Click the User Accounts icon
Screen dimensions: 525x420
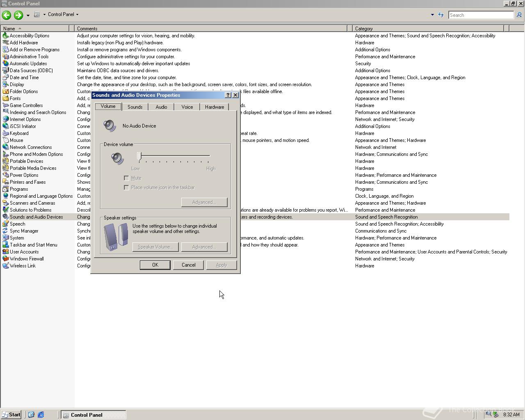point(5,252)
